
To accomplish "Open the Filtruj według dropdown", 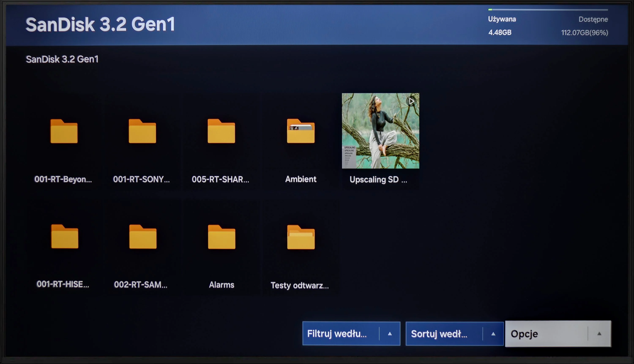I will coord(351,334).
